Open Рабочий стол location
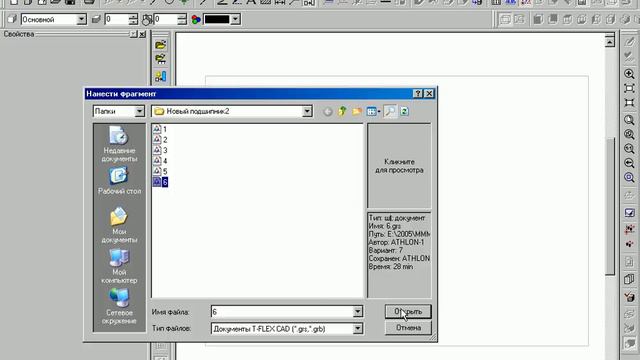This screenshot has width=640, height=360. pyautogui.click(x=119, y=180)
